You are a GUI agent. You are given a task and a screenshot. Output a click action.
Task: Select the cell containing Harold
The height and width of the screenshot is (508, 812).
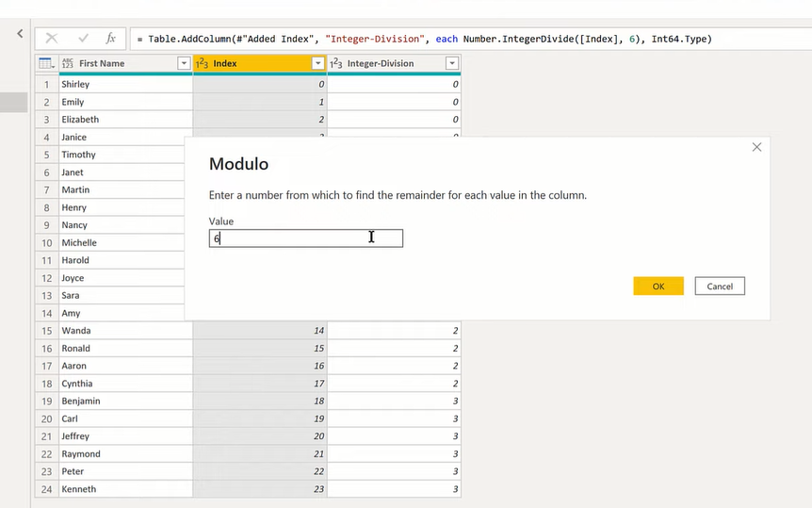point(122,260)
